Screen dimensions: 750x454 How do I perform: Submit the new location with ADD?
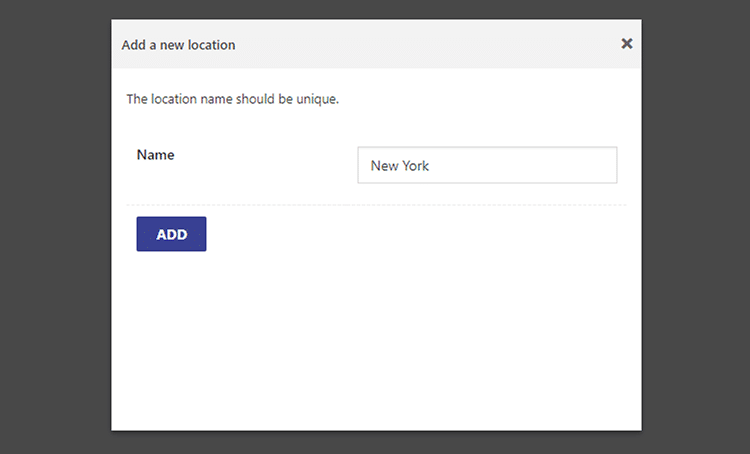coord(171,234)
